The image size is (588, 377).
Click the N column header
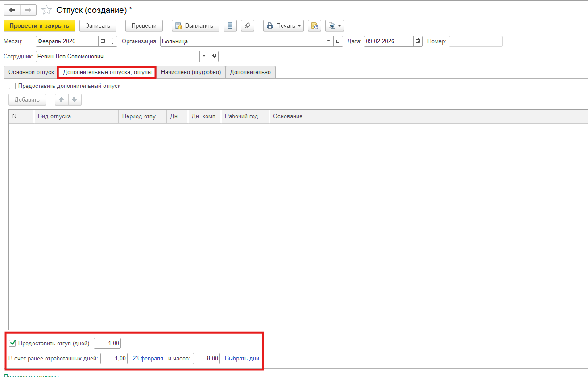point(21,116)
